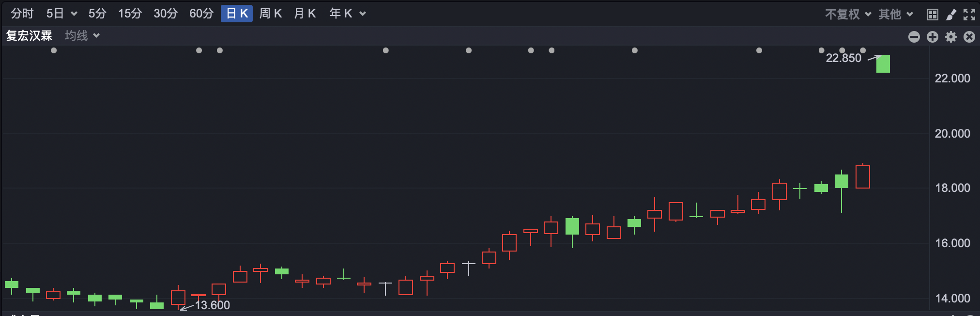This screenshot has width=980, height=316.
Task: Zoom out chart with minus icon
Action: pyautogui.click(x=914, y=37)
